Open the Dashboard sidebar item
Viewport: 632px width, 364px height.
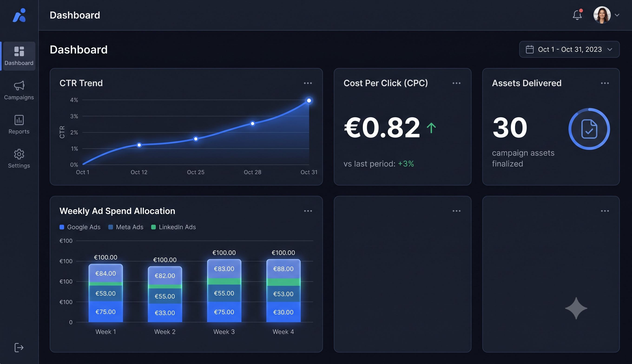point(19,56)
